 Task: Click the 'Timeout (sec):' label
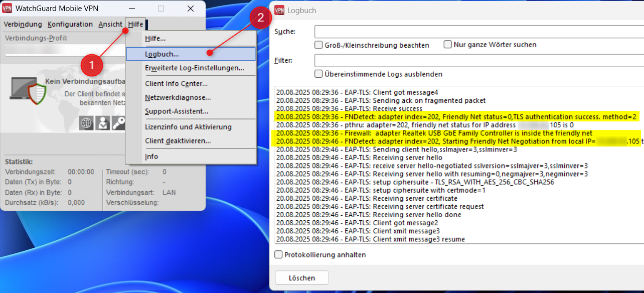127,172
